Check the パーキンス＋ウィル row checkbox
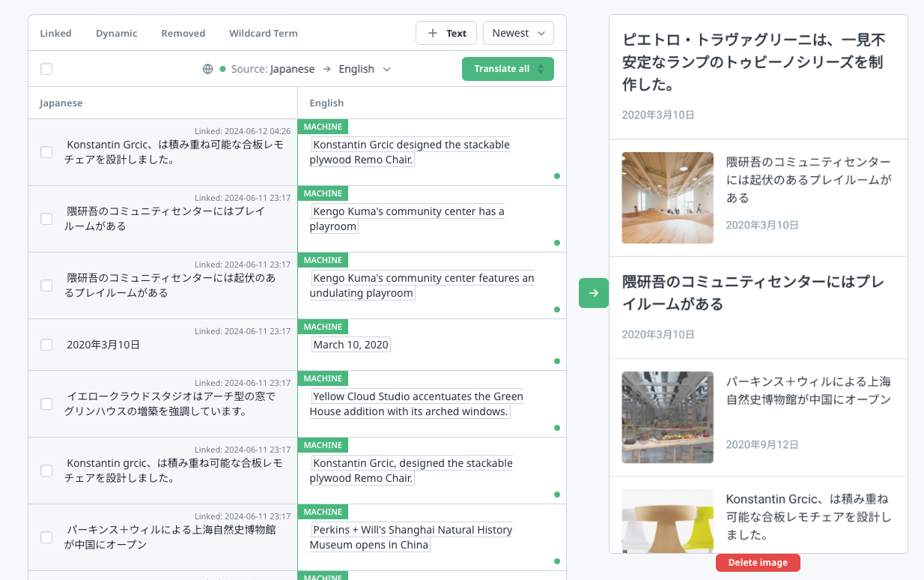924x580 pixels. (x=46, y=537)
